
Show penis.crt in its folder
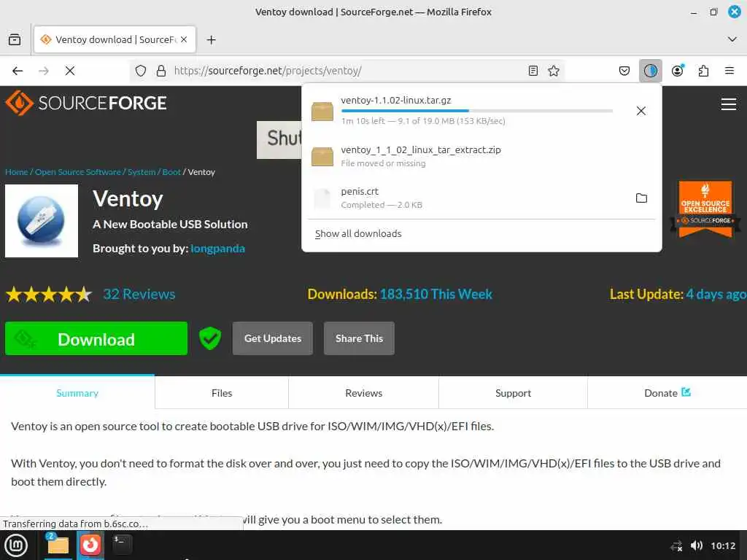click(641, 198)
